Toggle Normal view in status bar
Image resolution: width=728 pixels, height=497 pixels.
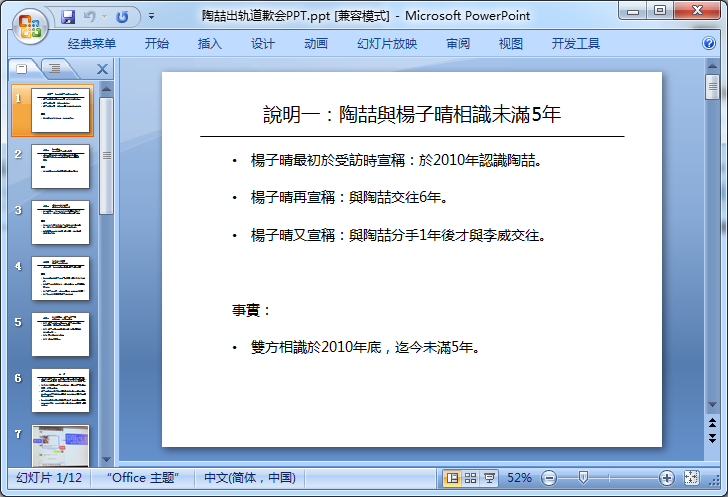coord(452,478)
